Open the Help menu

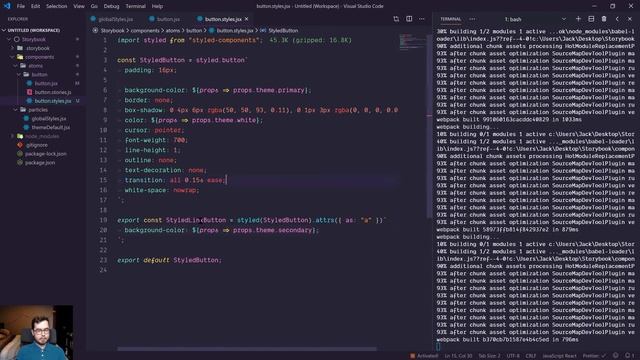coord(157,6)
